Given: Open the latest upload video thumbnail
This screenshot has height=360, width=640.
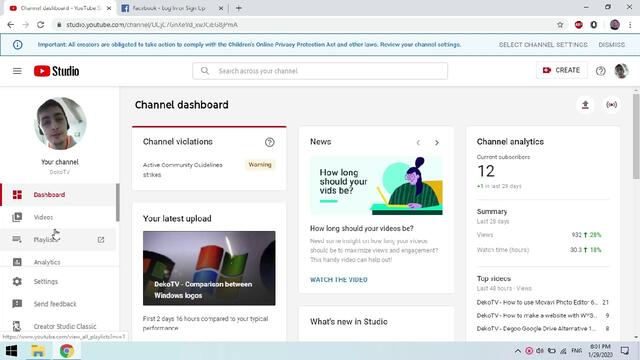Looking at the screenshot, I should (x=209, y=268).
